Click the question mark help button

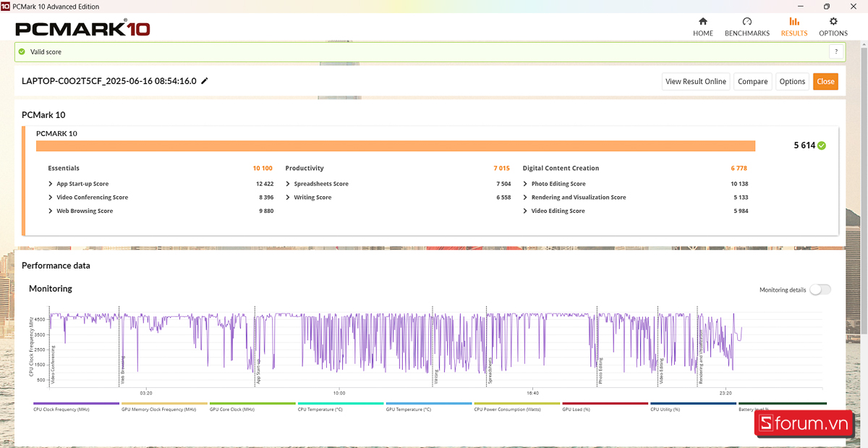point(836,51)
